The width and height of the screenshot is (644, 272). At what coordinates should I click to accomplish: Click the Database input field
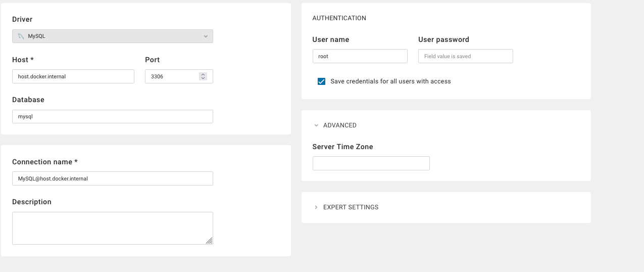tap(113, 116)
